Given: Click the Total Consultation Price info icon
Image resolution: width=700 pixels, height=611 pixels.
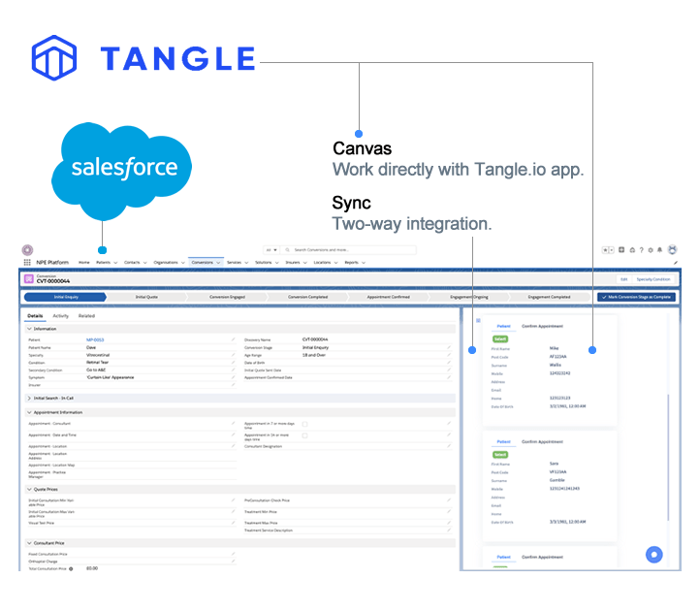Looking at the screenshot, I should tap(71, 568).
